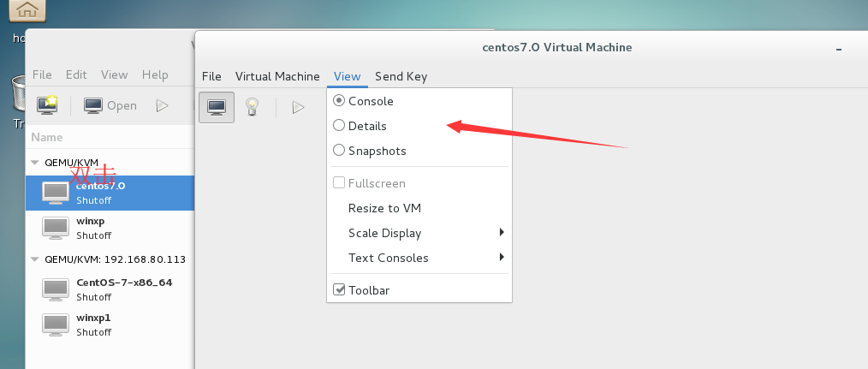The width and height of the screenshot is (868, 369).
Task: Collapse the QEMU/KVM: 192.168.80.113 group
Action: click(35, 259)
